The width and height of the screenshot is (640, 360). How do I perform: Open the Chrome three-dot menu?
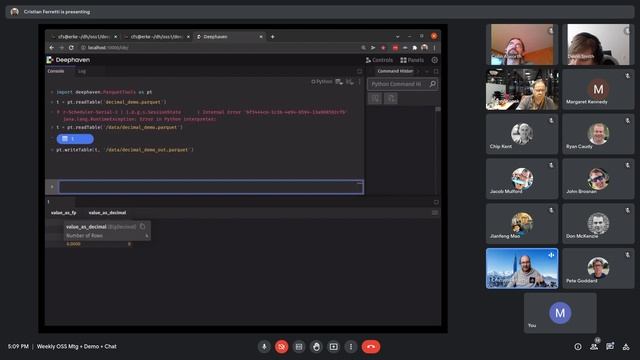click(434, 48)
